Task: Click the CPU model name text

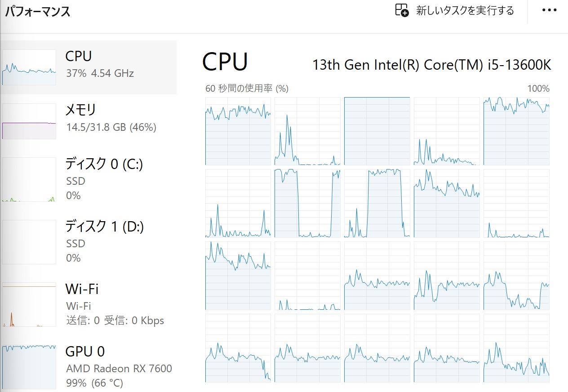Action: coord(431,65)
